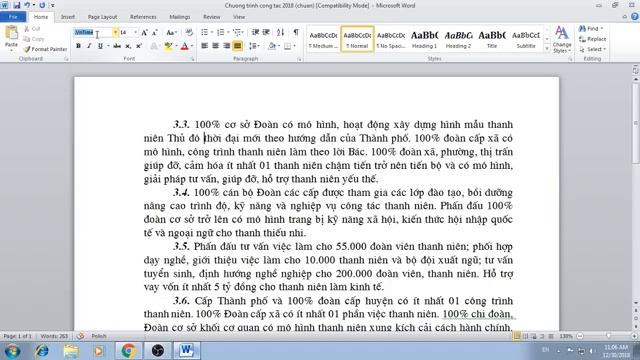This screenshot has width=640, height=360.
Task: Switch to the View tab
Action: (x=239, y=17)
